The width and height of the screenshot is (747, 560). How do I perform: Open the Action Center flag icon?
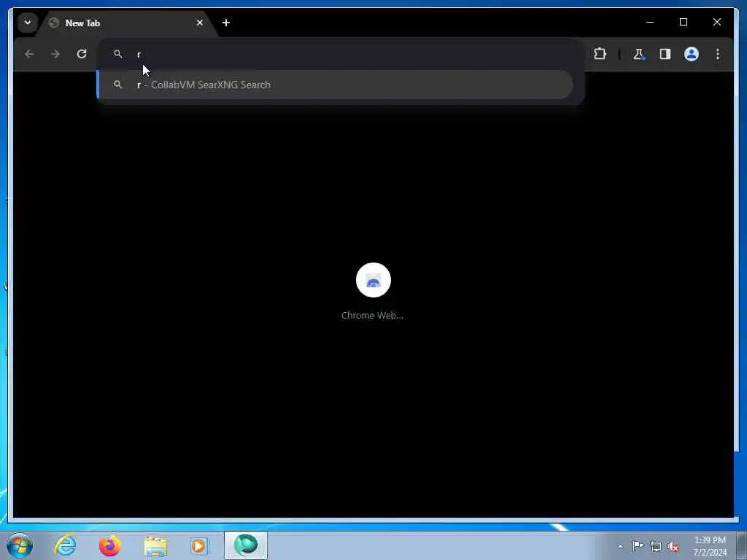coord(638,546)
